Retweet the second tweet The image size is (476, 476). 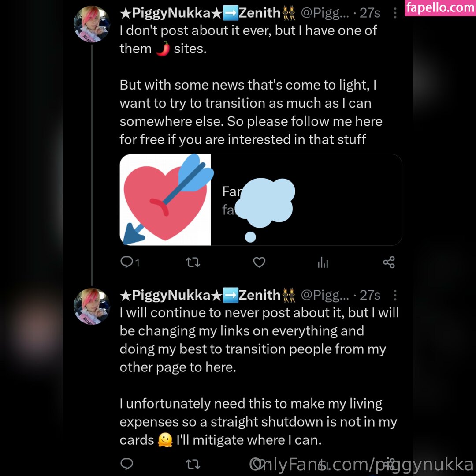pyautogui.click(x=193, y=464)
